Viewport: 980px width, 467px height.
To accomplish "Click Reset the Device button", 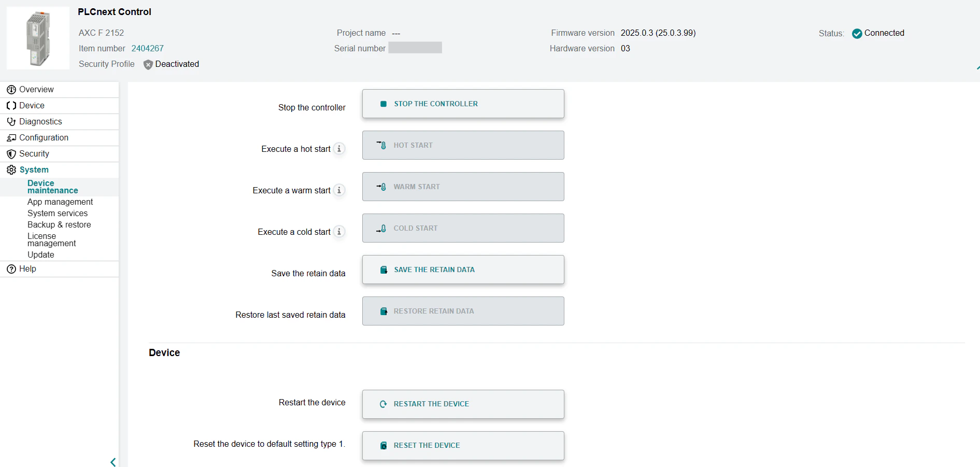I will 463,446.
